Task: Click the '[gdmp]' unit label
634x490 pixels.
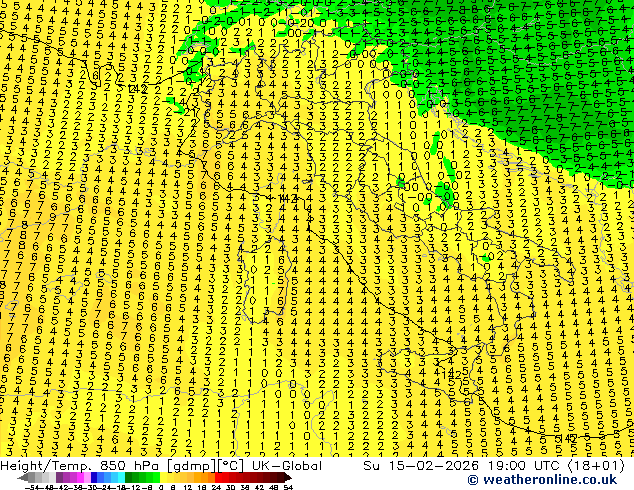Action: (x=193, y=466)
